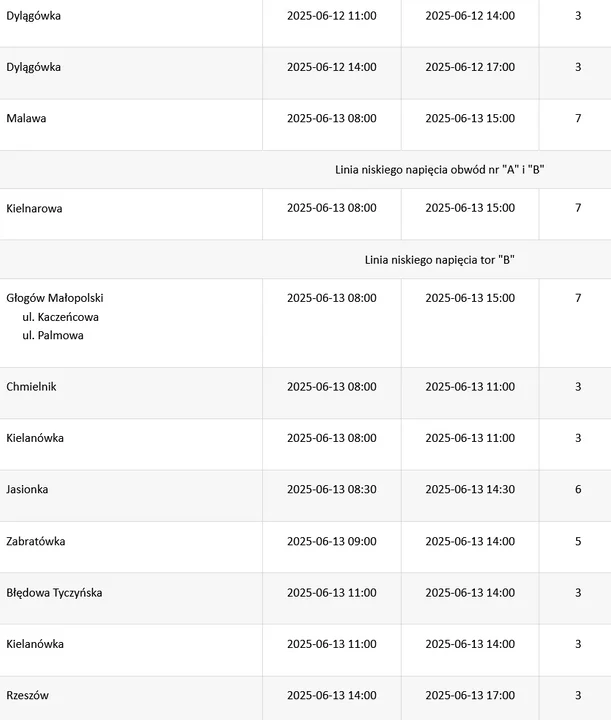Click the 'obwód nr "A" i "B"' description row

click(x=440, y=170)
